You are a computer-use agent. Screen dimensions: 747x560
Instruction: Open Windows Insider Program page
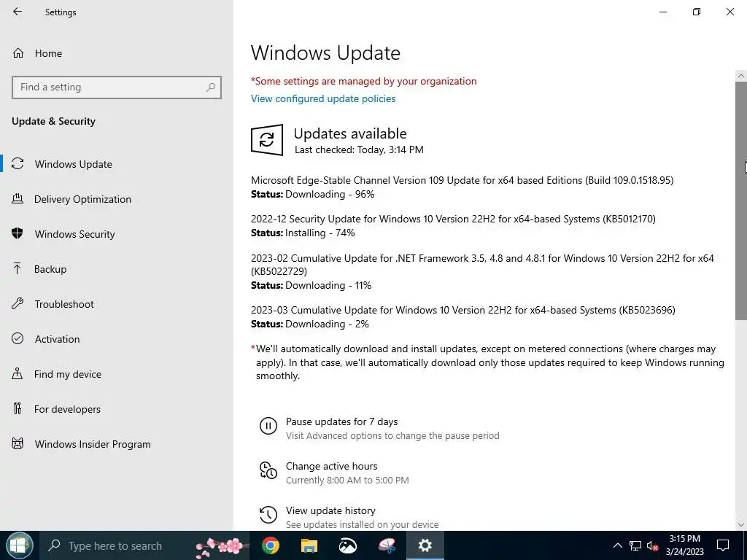(x=93, y=444)
